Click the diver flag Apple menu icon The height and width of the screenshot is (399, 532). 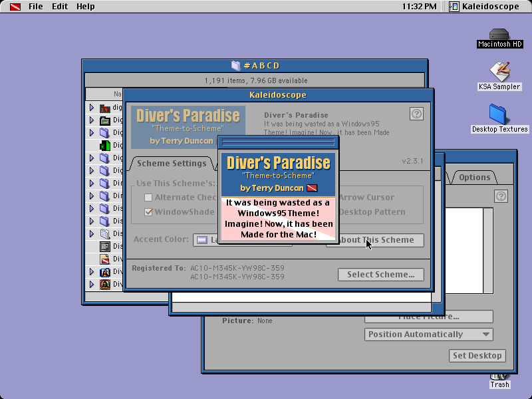tap(15, 7)
